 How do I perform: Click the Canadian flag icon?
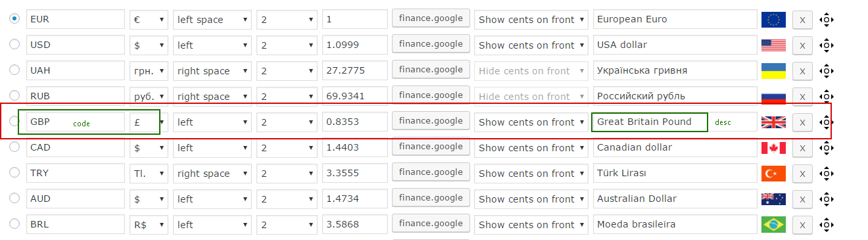(x=773, y=148)
